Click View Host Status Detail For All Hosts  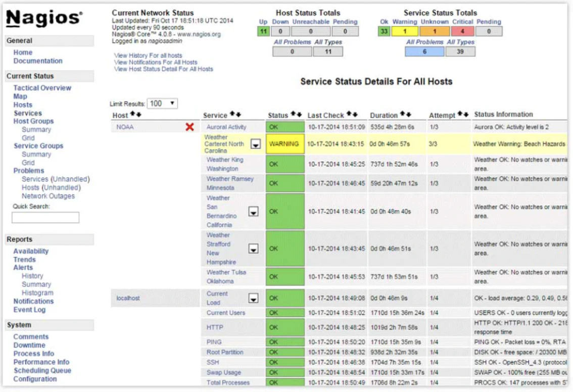[163, 69]
